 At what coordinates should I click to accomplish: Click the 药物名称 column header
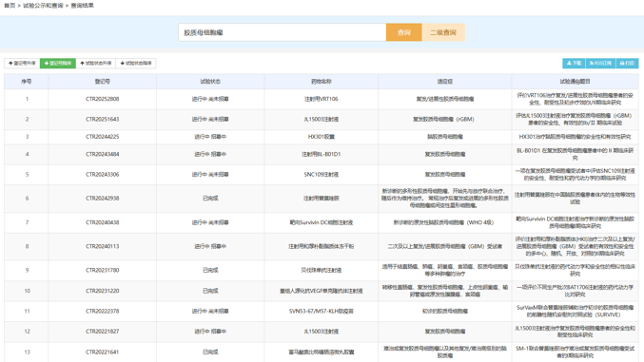322,82
